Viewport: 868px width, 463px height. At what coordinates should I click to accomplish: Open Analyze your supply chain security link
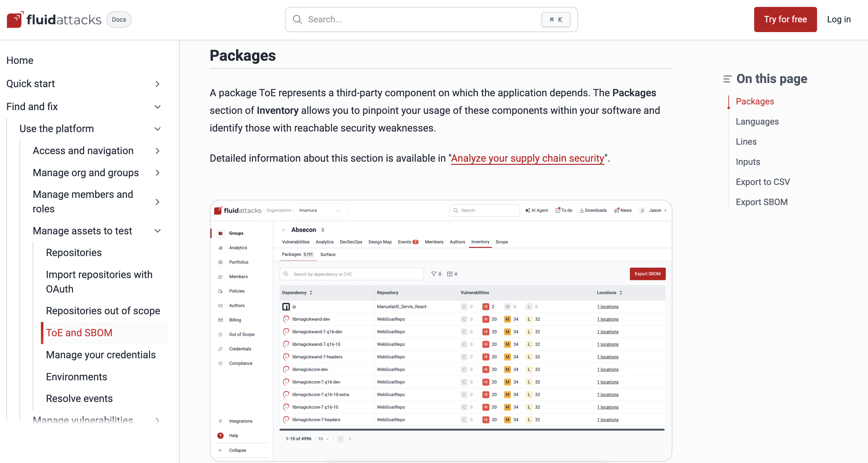coord(527,159)
